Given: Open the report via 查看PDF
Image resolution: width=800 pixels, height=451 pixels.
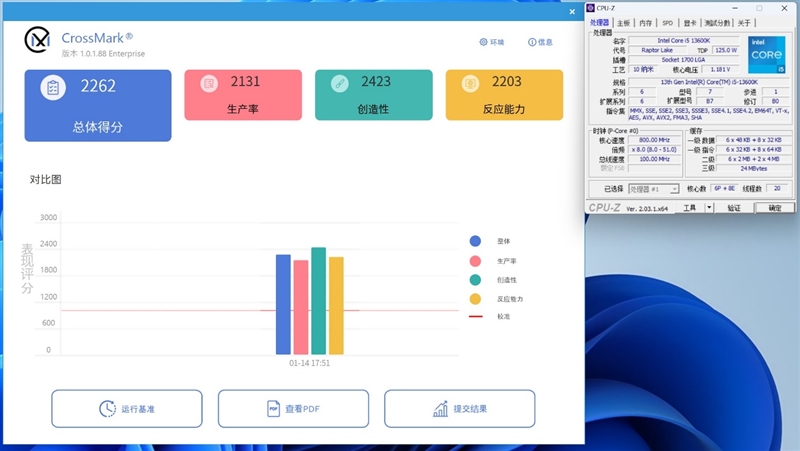Looking at the screenshot, I should (x=293, y=409).
